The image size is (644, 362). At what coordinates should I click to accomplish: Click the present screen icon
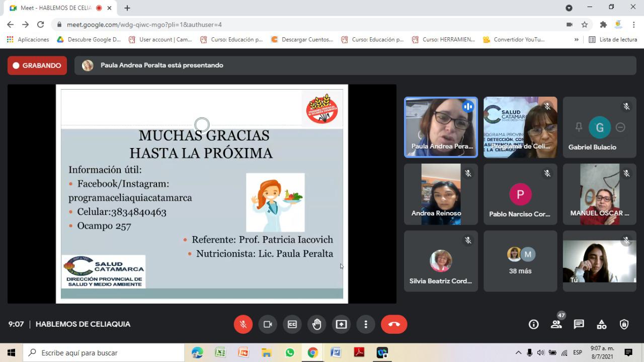point(342,324)
